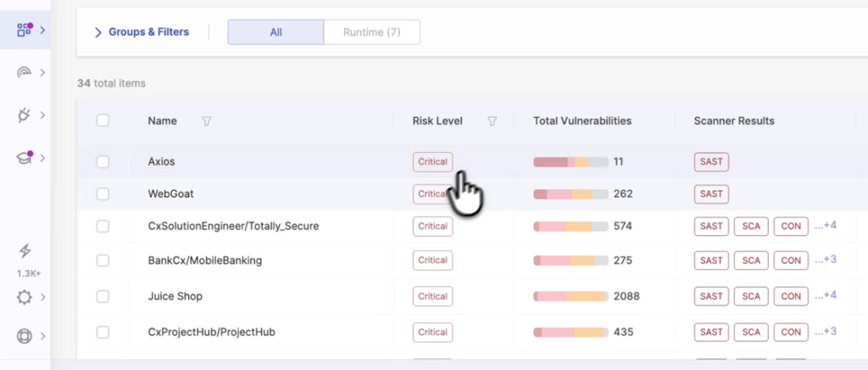
Task: Click the 275 vulnerabilities count
Action: (x=623, y=261)
